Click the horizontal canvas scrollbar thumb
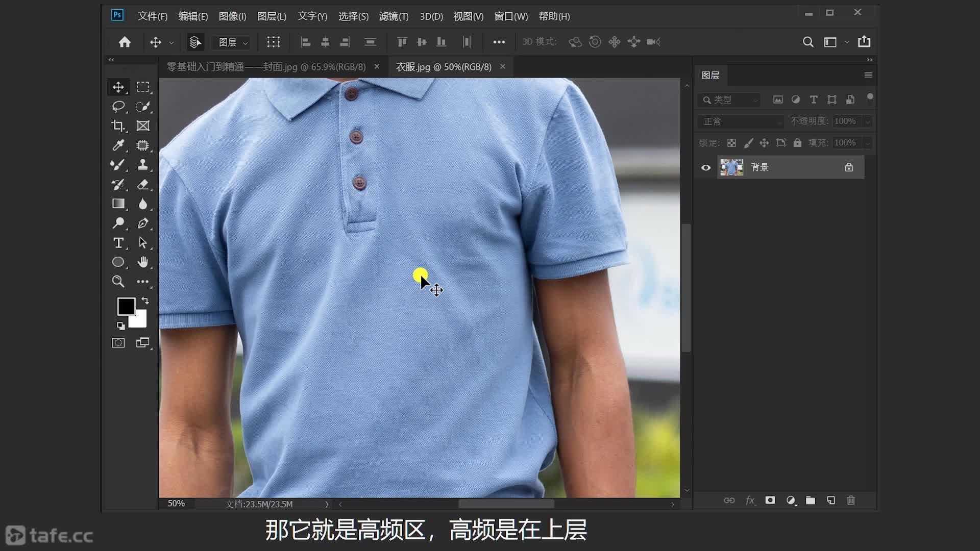The image size is (980, 551). point(506,504)
